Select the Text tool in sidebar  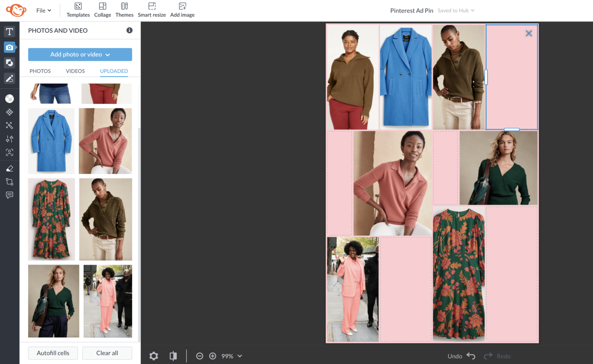click(9, 32)
